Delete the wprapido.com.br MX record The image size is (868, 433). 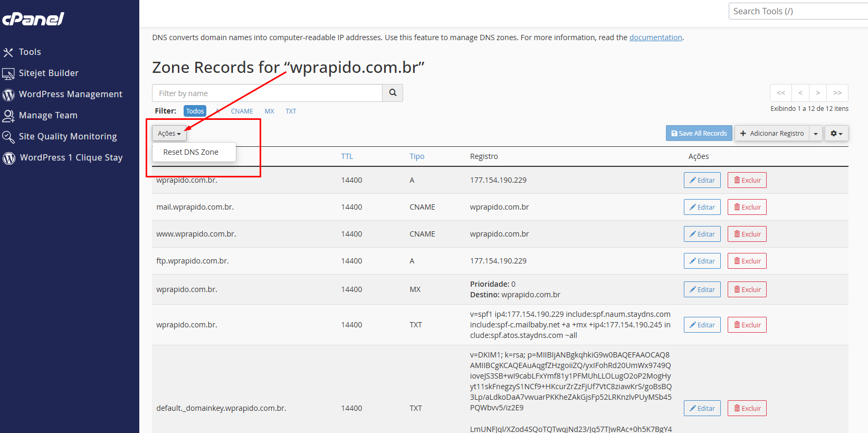point(747,289)
